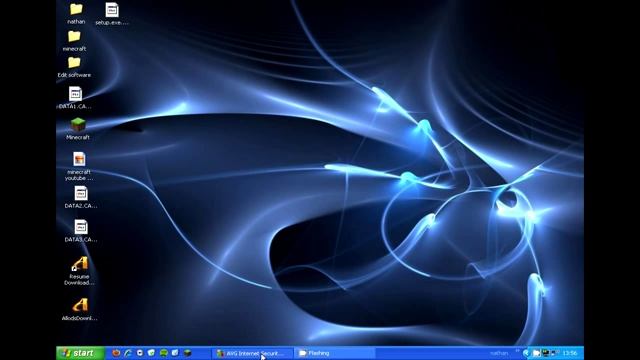
Task: Expand hidden tray icons with round arrow
Action: pos(526,353)
